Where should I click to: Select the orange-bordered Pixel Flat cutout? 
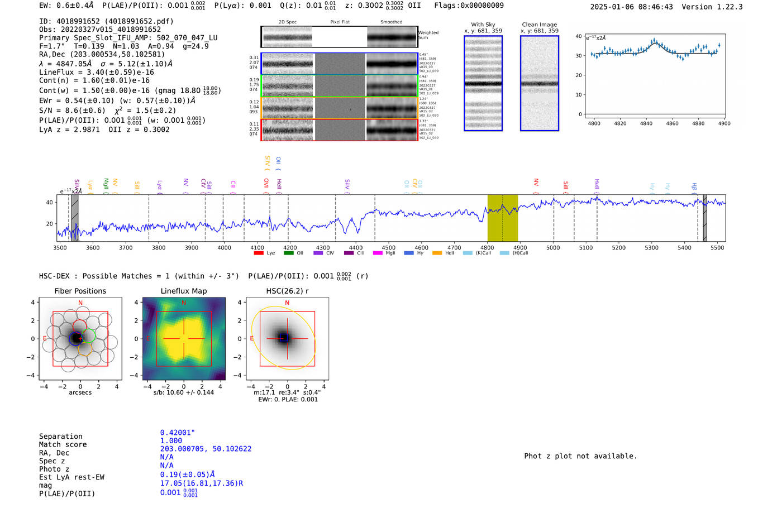(x=340, y=108)
